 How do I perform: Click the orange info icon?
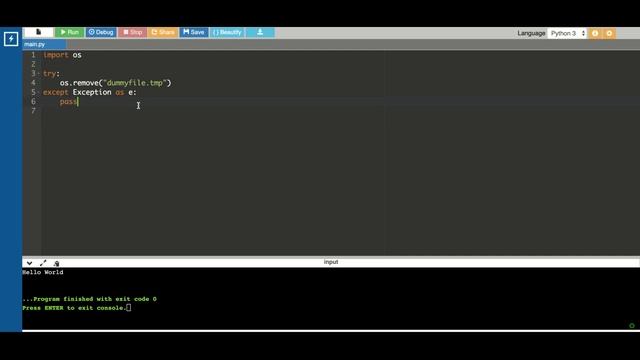(x=595, y=33)
